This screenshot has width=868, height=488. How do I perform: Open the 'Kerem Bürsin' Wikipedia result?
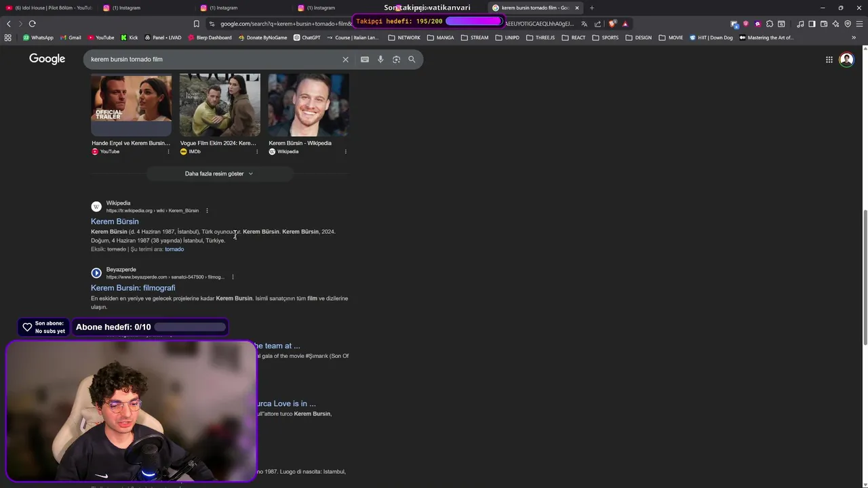[115, 222]
